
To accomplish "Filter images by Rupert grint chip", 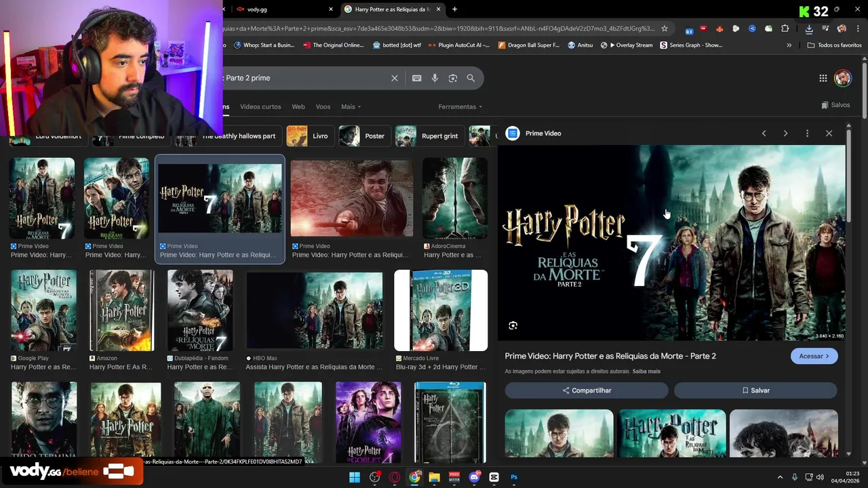I will 429,136.
